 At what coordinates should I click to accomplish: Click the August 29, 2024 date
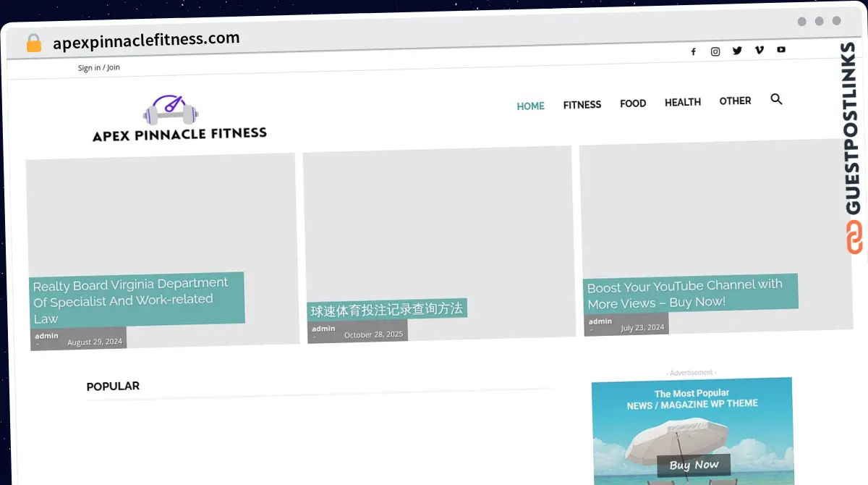(95, 342)
